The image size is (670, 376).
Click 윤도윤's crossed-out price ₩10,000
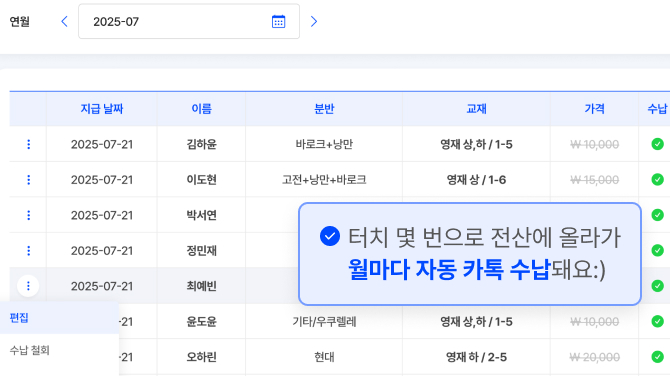pos(594,321)
